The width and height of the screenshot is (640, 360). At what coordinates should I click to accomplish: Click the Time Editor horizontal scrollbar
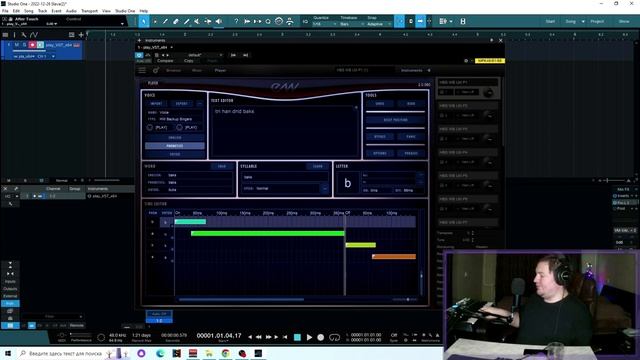point(241,299)
